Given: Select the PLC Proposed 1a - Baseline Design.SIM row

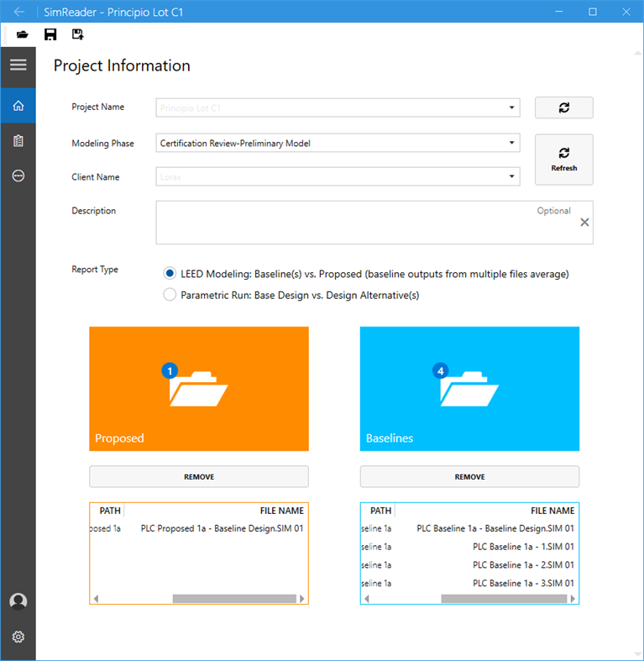Looking at the screenshot, I should click(x=199, y=528).
